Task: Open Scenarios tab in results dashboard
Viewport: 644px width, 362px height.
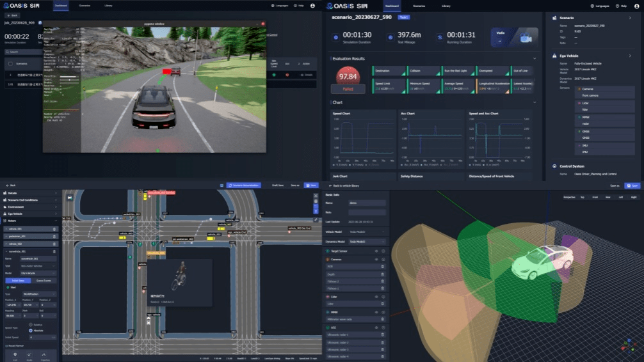Action: tap(419, 6)
